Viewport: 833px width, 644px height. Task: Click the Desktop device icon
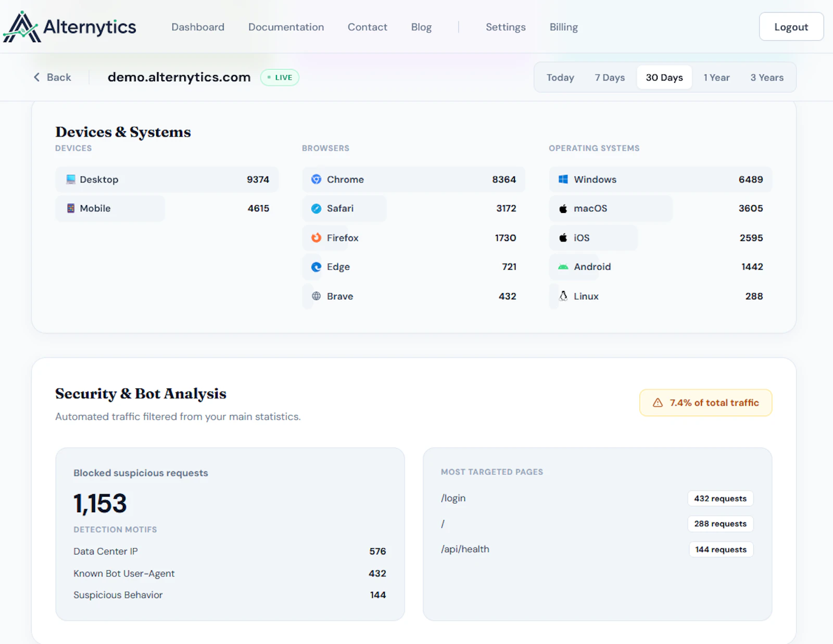[71, 180]
